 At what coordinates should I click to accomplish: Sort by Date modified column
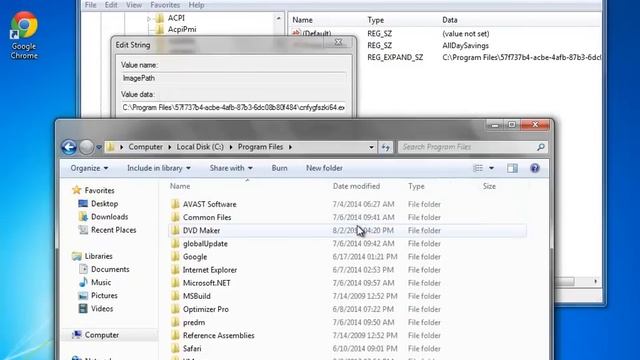356,186
